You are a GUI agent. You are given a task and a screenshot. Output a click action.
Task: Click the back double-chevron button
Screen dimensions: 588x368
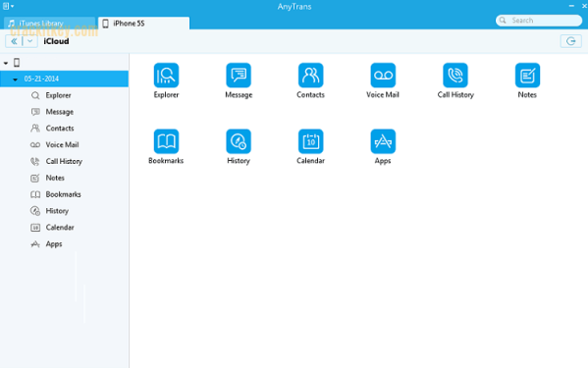click(x=14, y=41)
